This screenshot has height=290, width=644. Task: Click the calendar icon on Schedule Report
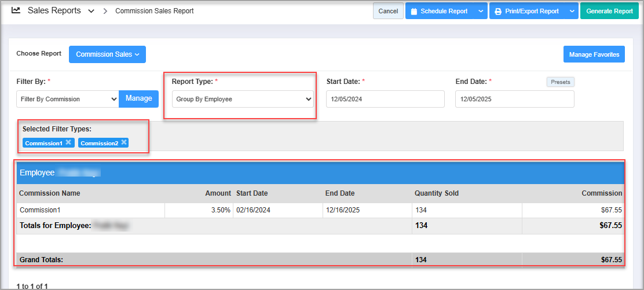tap(414, 11)
